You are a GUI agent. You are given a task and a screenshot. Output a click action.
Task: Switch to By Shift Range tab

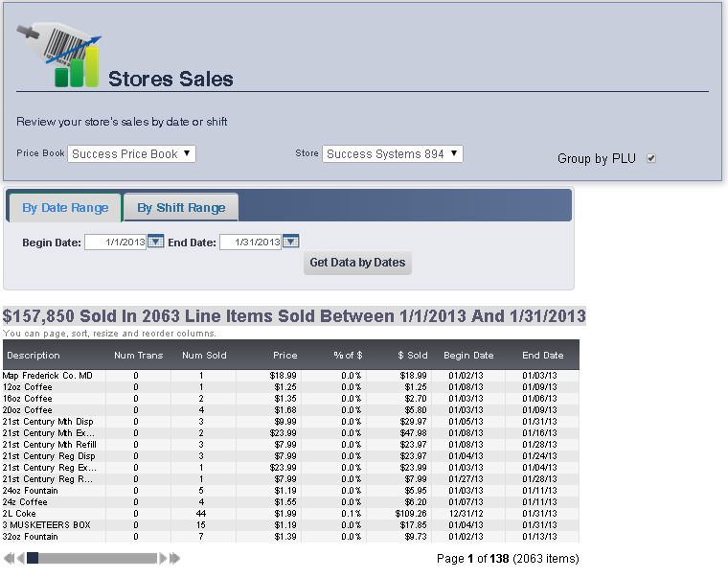pos(181,208)
